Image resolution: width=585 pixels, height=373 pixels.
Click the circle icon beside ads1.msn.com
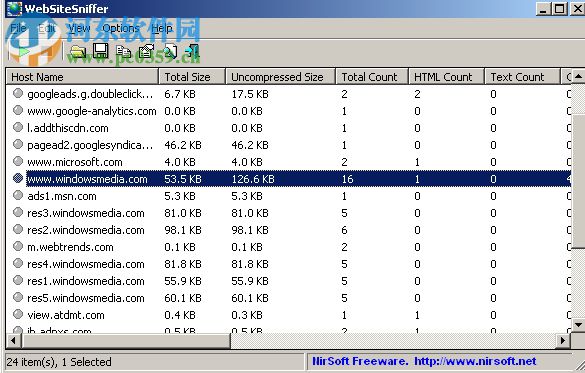18,195
